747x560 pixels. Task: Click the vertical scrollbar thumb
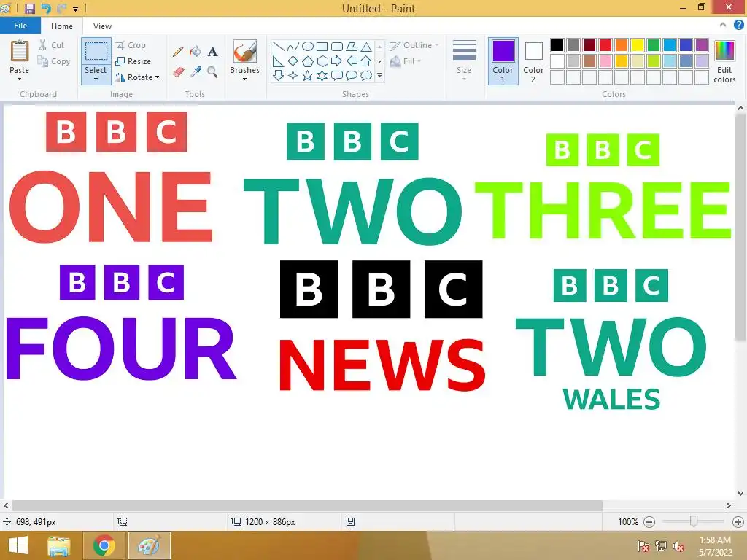pos(740,227)
